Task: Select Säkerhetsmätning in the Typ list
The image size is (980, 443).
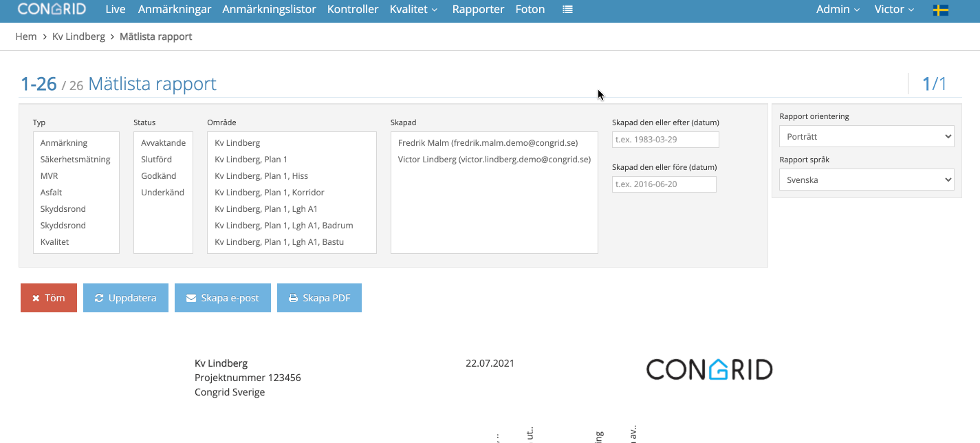Action: [76, 160]
